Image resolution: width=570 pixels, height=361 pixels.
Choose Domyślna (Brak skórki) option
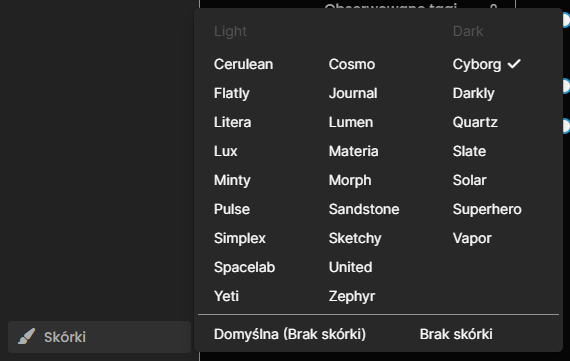click(290, 334)
